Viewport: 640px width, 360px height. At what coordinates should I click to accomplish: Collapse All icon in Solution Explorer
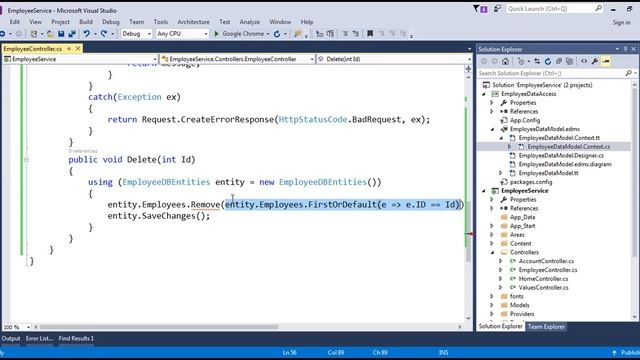coord(558,61)
